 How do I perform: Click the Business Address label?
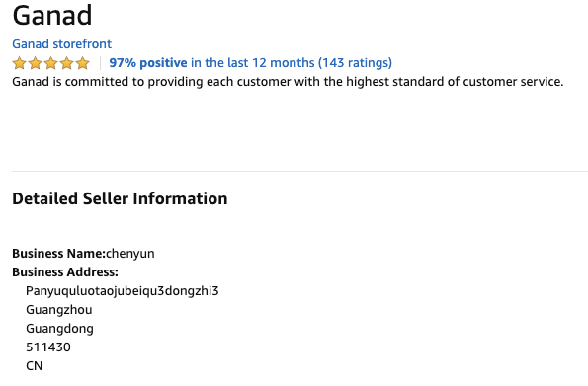(x=65, y=272)
